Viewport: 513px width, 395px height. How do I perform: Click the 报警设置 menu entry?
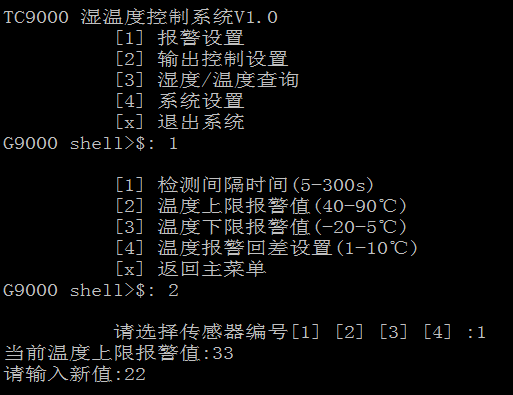pos(180,38)
